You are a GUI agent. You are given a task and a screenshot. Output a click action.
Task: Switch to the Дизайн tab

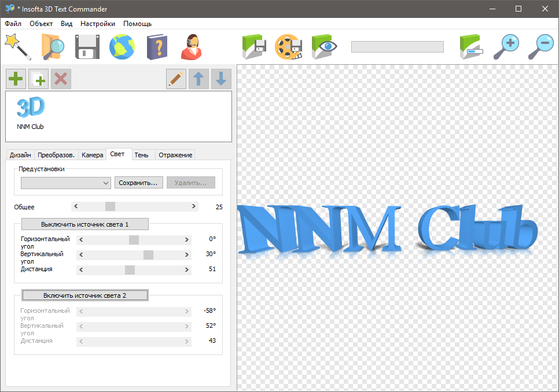tap(20, 155)
